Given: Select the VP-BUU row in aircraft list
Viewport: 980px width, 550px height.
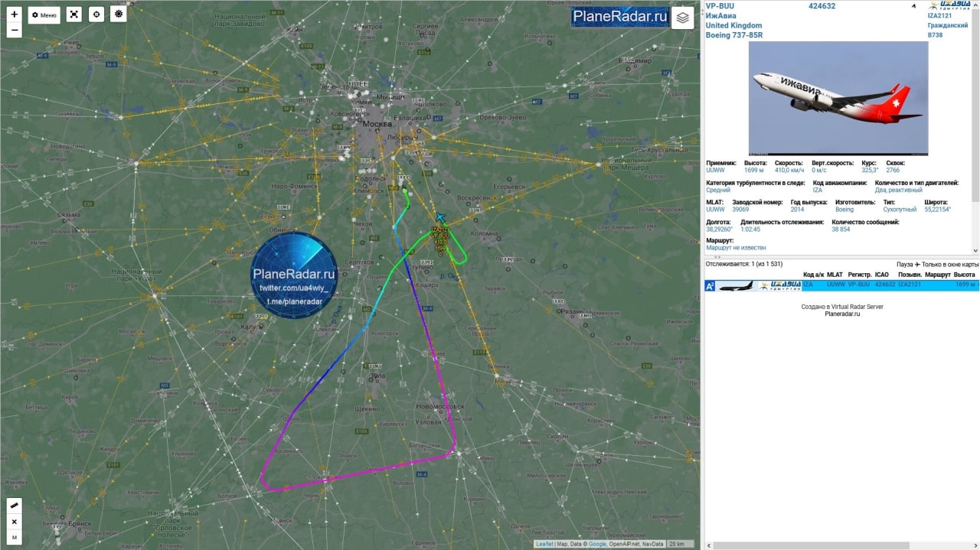Looking at the screenshot, I should click(841, 285).
